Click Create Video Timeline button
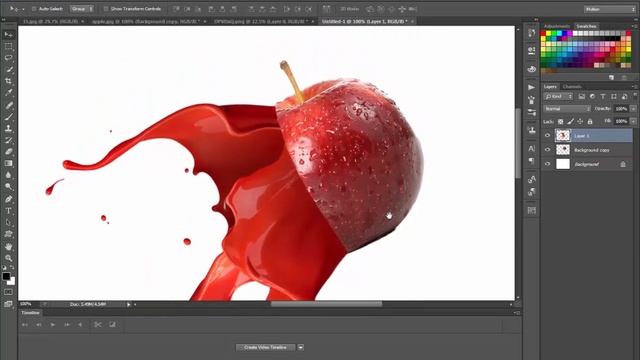Viewport: 640px width, 360px height. (265, 347)
